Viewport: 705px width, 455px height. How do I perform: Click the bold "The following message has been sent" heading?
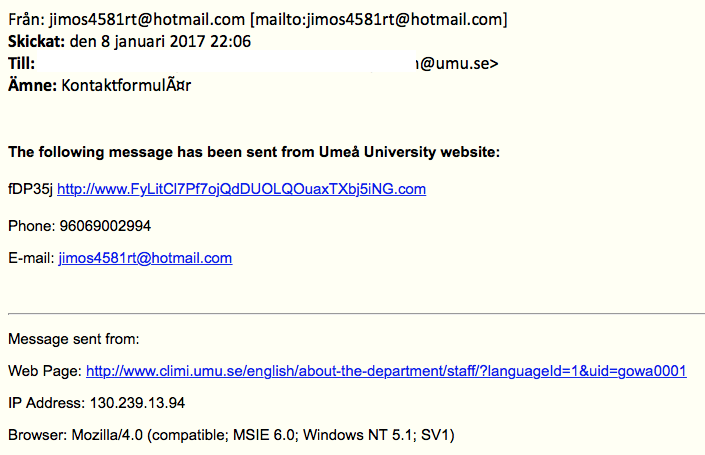tap(254, 153)
